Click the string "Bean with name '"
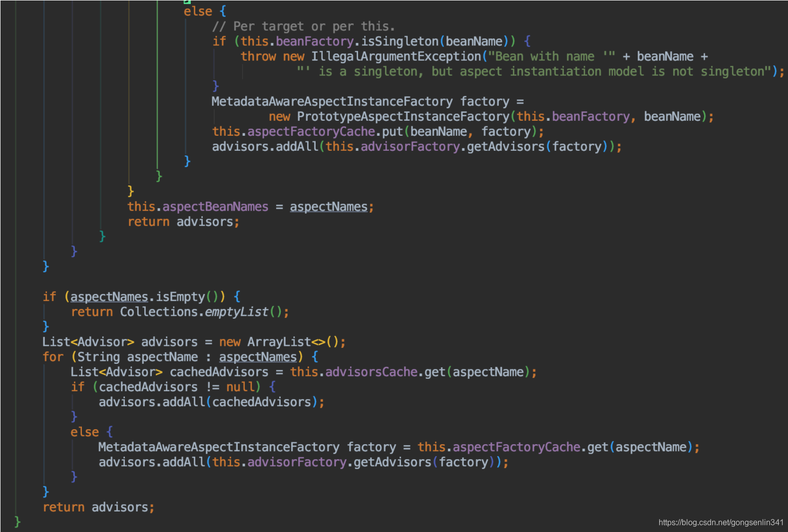This screenshot has height=532, width=788. pos(552,56)
